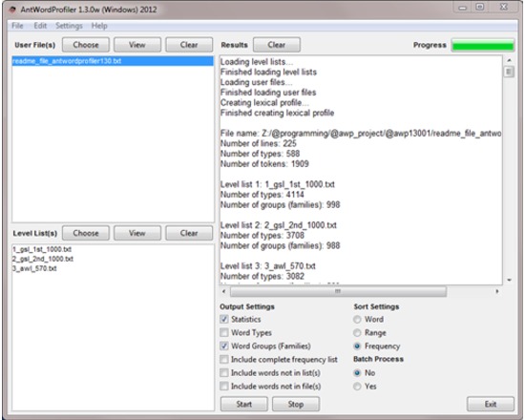Click 'Finished creating lexical profile' line
Image resolution: width=525 pixels, height=420 pixels.
pos(277,113)
